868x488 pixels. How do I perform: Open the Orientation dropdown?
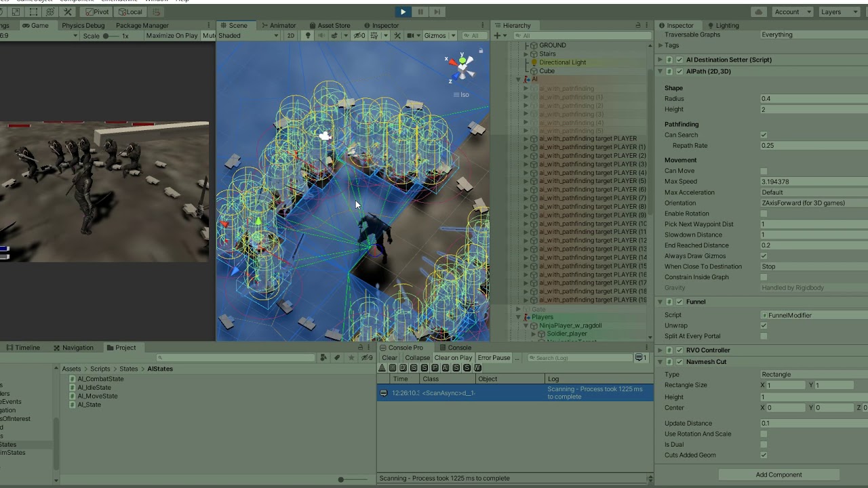coord(814,203)
